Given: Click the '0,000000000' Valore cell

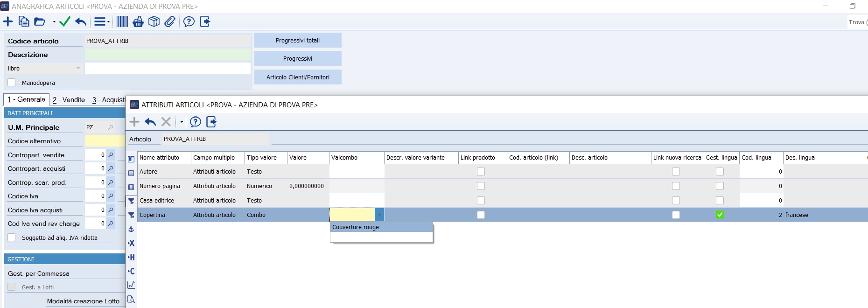Looking at the screenshot, I should (x=308, y=186).
